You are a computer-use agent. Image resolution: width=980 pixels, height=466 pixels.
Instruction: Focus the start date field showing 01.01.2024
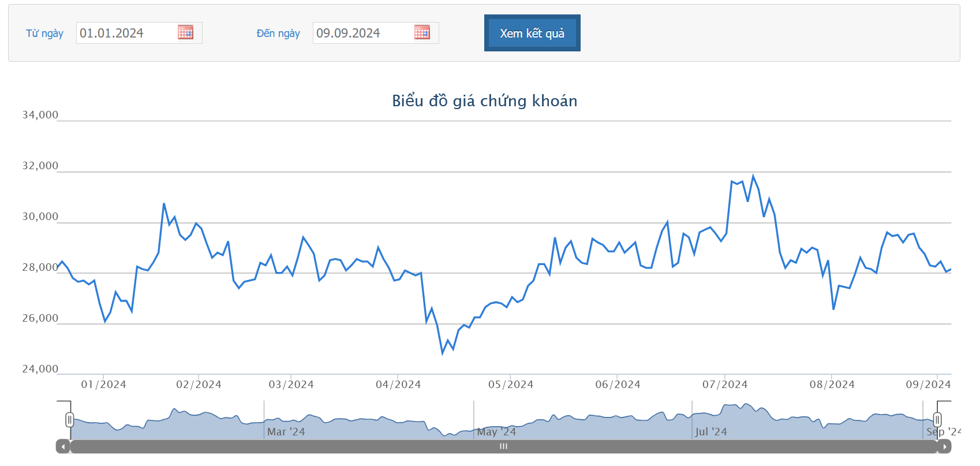(x=126, y=33)
